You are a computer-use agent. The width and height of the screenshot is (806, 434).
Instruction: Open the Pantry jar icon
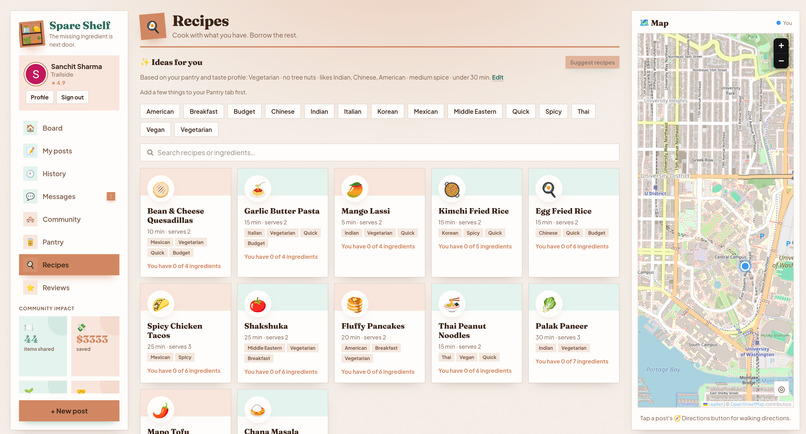click(30, 242)
